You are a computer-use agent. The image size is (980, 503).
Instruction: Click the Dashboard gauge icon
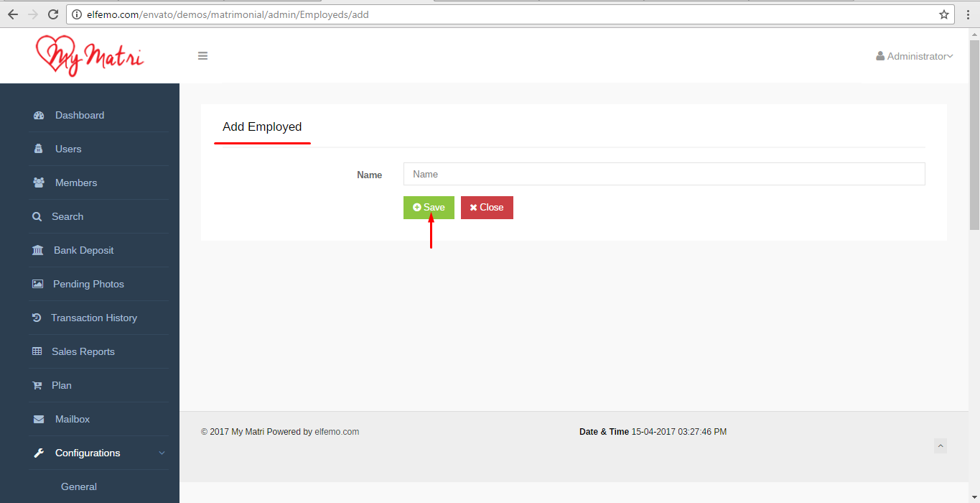tap(39, 115)
